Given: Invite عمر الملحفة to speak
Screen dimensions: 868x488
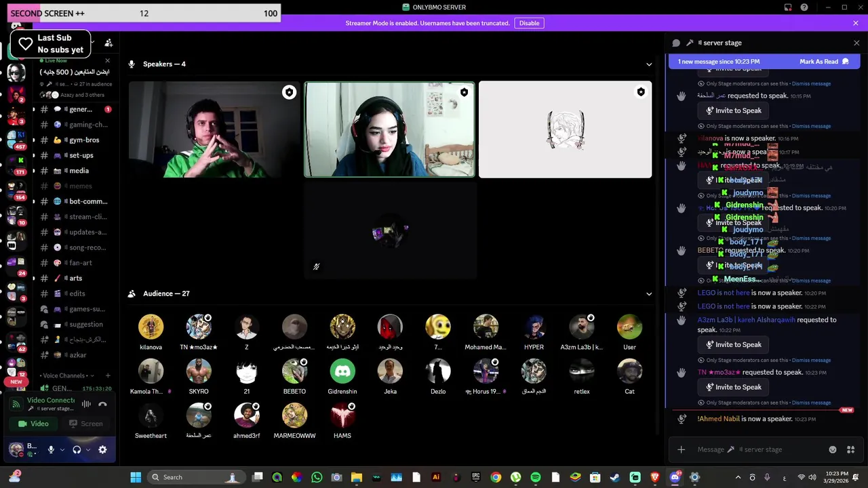Looking at the screenshot, I should (733, 110).
